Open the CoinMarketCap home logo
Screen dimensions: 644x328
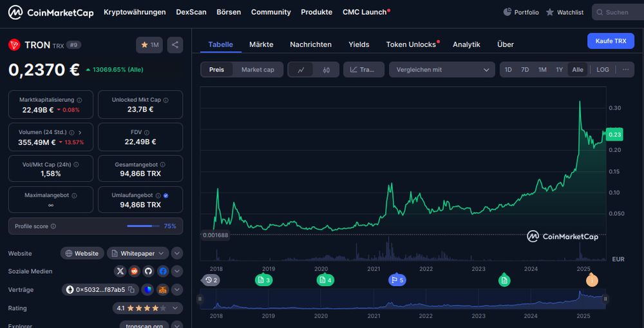(x=51, y=13)
